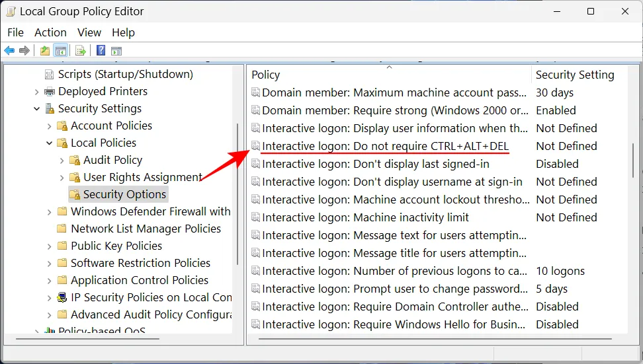Click the Windows Defender Firewall folder icon
This screenshot has height=364, width=643.
(x=62, y=211)
